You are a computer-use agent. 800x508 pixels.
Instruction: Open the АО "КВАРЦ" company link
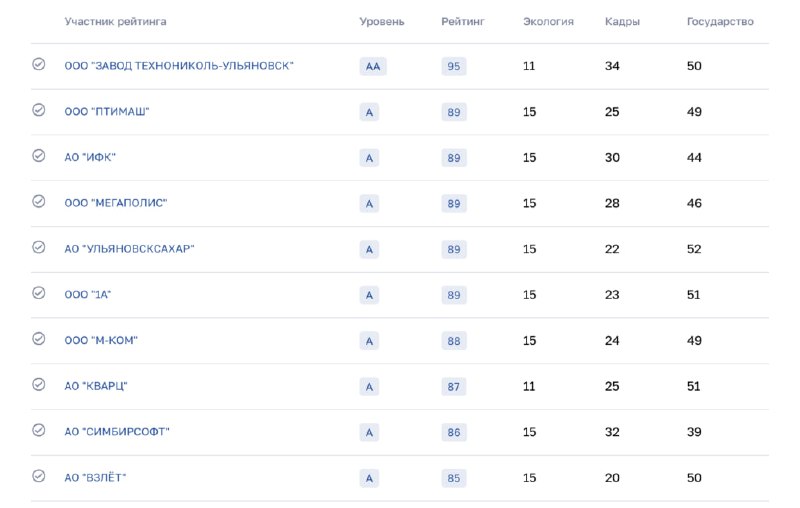(x=96, y=386)
